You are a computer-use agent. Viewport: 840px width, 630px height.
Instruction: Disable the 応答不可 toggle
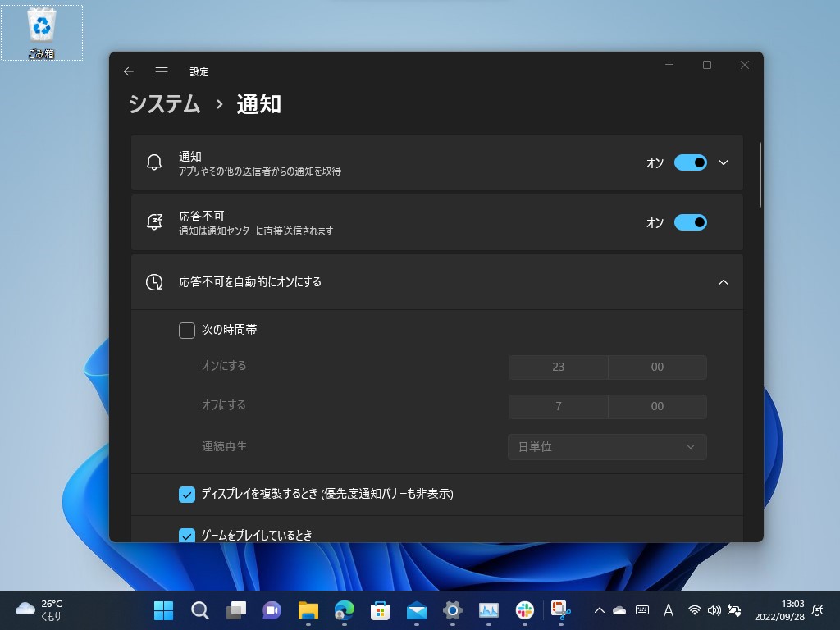(x=692, y=222)
